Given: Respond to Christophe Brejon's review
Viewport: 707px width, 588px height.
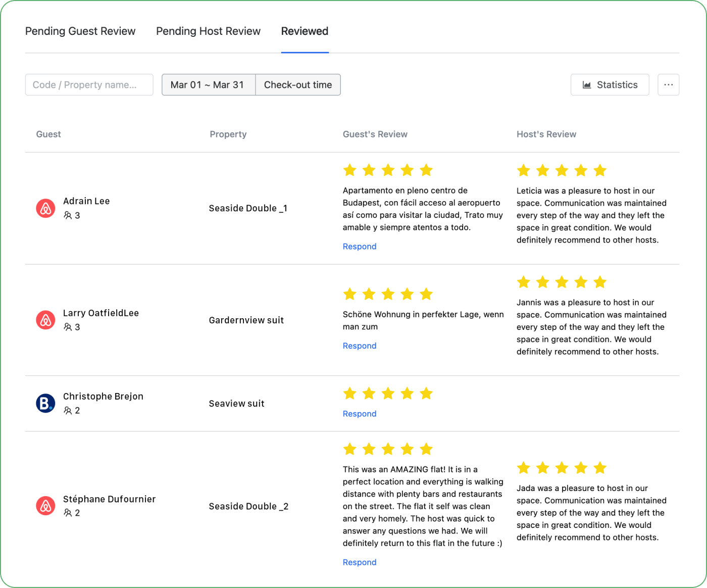Looking at the screenshot, I should (360, 414).
